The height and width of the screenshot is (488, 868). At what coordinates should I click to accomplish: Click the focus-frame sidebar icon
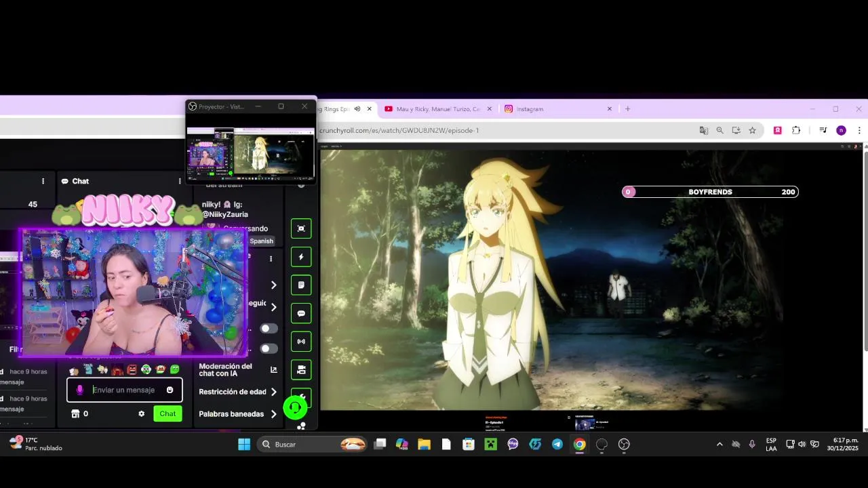pyautogui.click(x=301, y=228)
